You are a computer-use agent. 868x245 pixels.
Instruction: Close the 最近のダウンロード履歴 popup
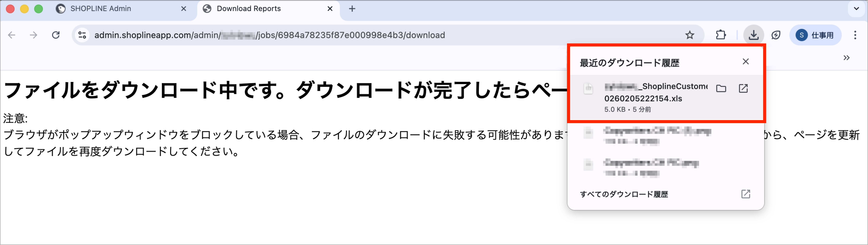click(x=746, y=62)
